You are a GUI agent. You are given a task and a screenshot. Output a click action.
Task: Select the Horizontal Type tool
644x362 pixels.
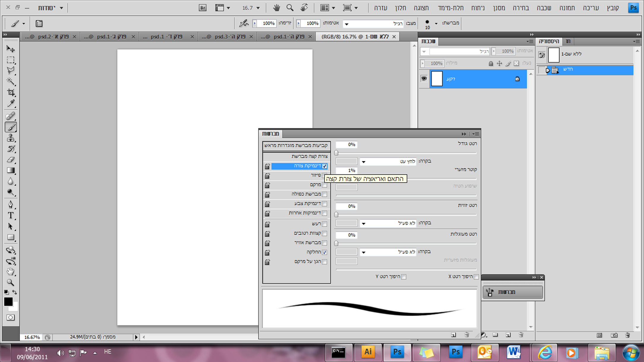click(11, 216)
